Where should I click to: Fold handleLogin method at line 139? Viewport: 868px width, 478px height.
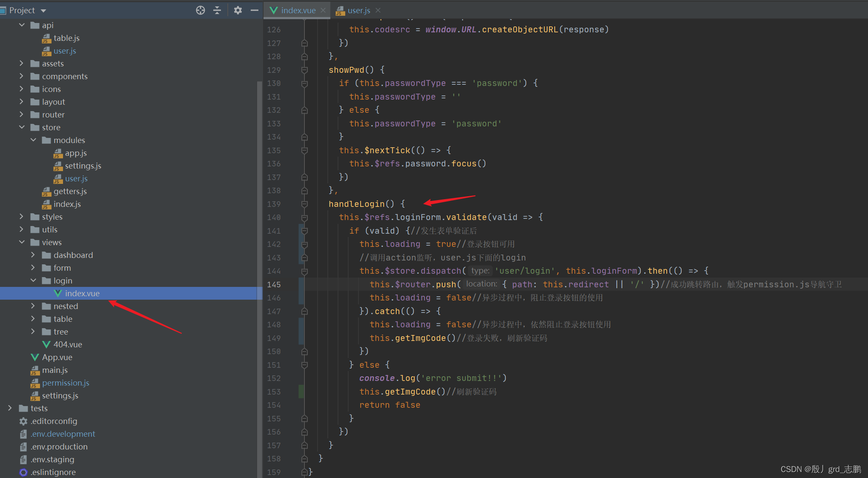304,204
